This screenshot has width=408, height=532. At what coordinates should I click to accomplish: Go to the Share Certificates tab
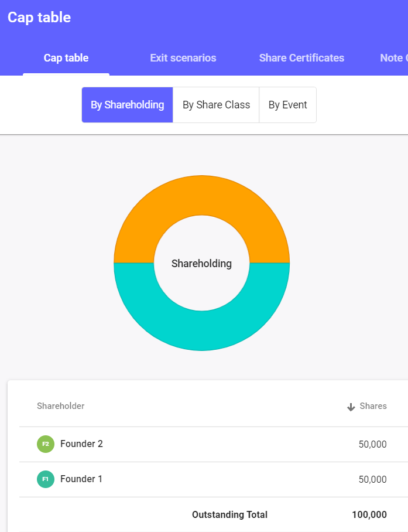coord(301,58)
